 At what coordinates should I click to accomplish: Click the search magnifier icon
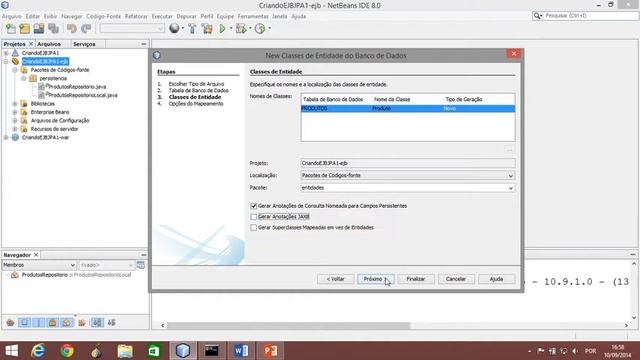(537, 16)
